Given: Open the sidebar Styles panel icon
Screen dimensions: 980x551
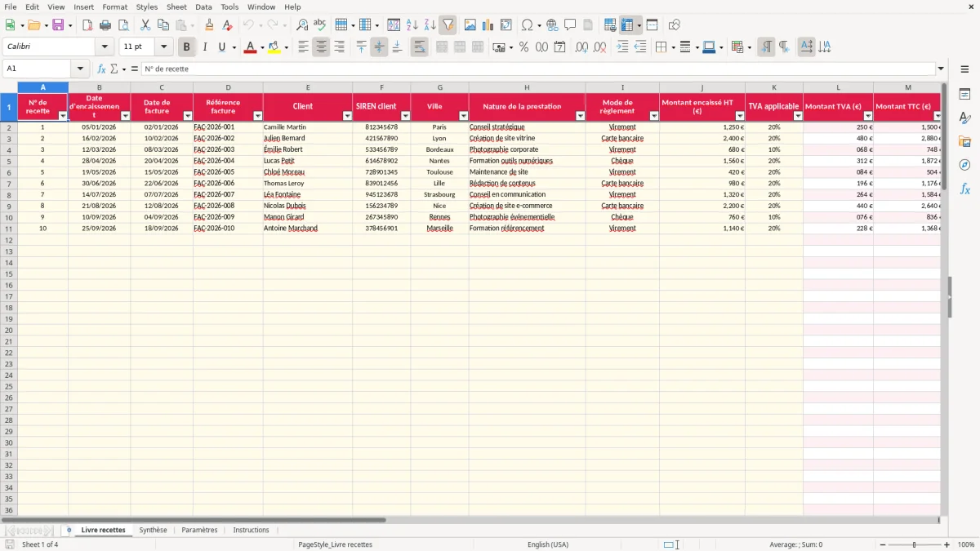Looking at the screenshot, I should (x=964, y=118).
